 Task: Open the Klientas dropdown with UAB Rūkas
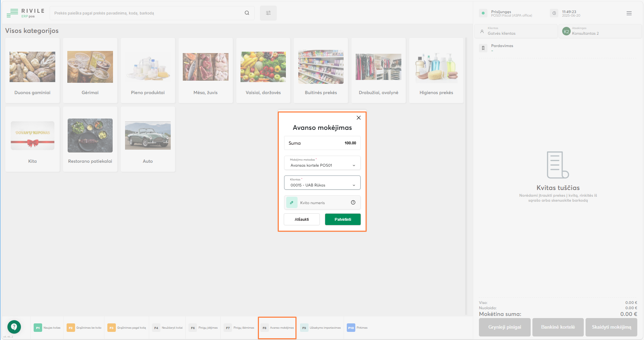click(x=322, y=183)
